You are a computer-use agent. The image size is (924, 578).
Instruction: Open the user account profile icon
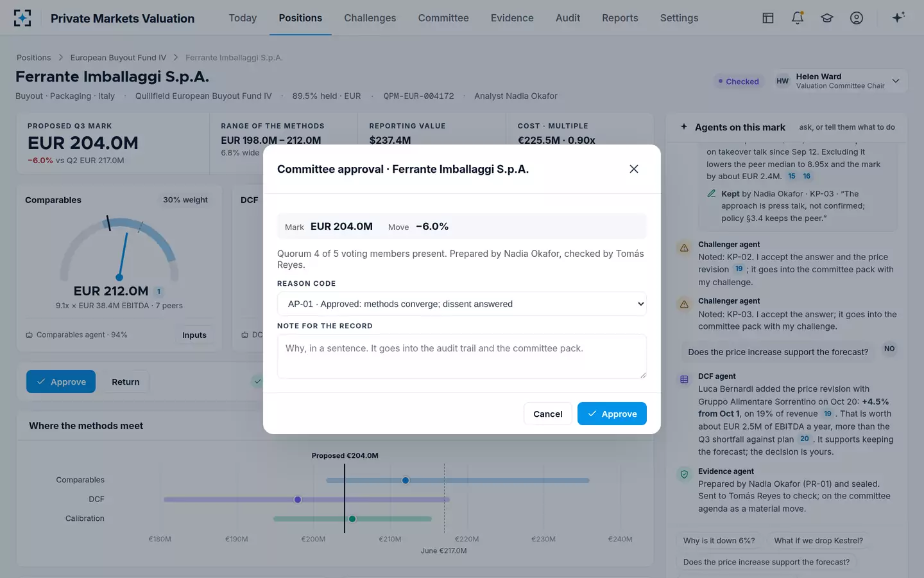(857, 18)
